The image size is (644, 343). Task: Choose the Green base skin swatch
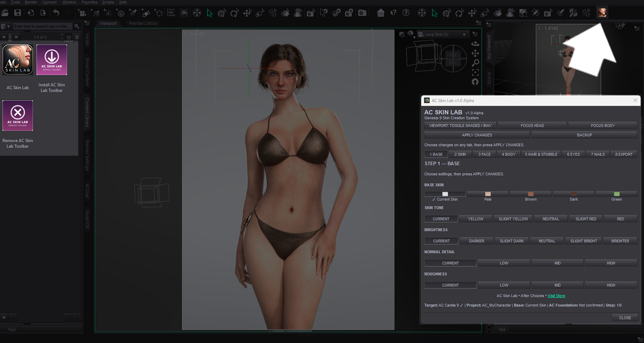(617, 194)
